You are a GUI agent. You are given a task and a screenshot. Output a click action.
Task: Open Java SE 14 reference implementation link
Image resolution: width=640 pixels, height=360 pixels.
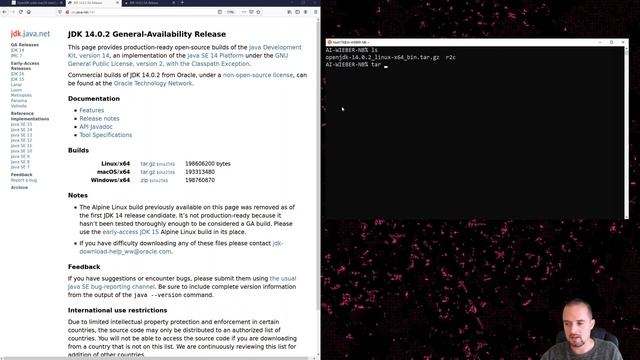[x=21, y=129]
